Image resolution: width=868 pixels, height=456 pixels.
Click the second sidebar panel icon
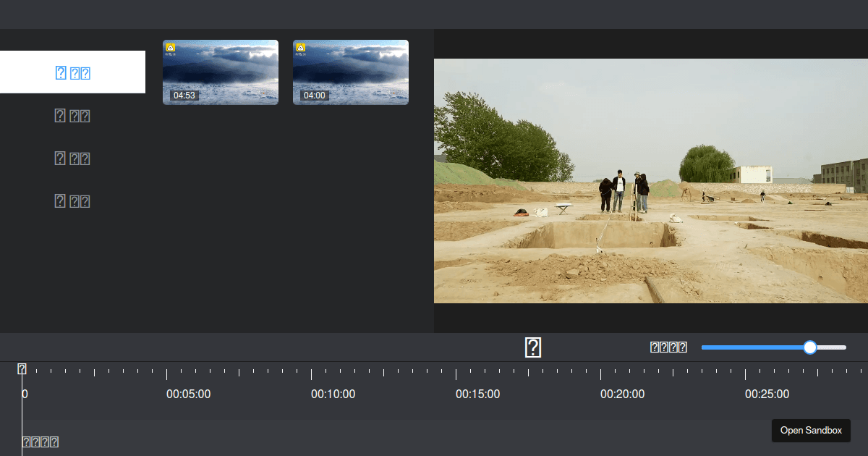pyautogui.click(x=72, y=115)
